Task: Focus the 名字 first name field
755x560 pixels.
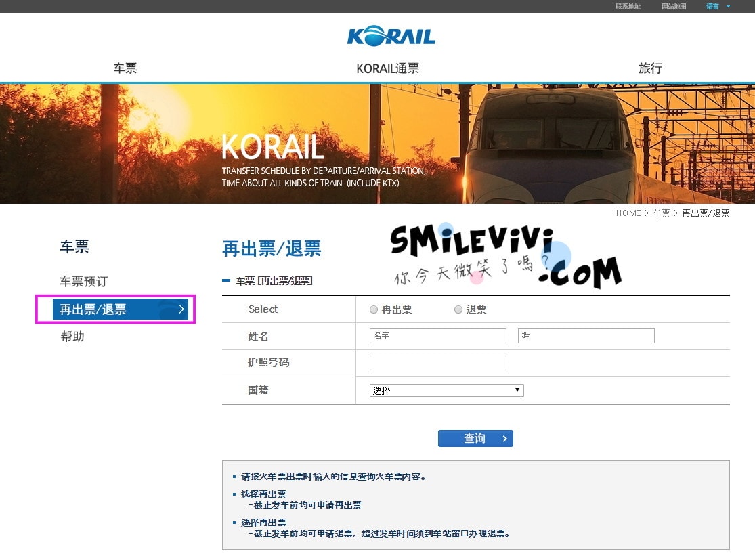Action: point(437,336)
